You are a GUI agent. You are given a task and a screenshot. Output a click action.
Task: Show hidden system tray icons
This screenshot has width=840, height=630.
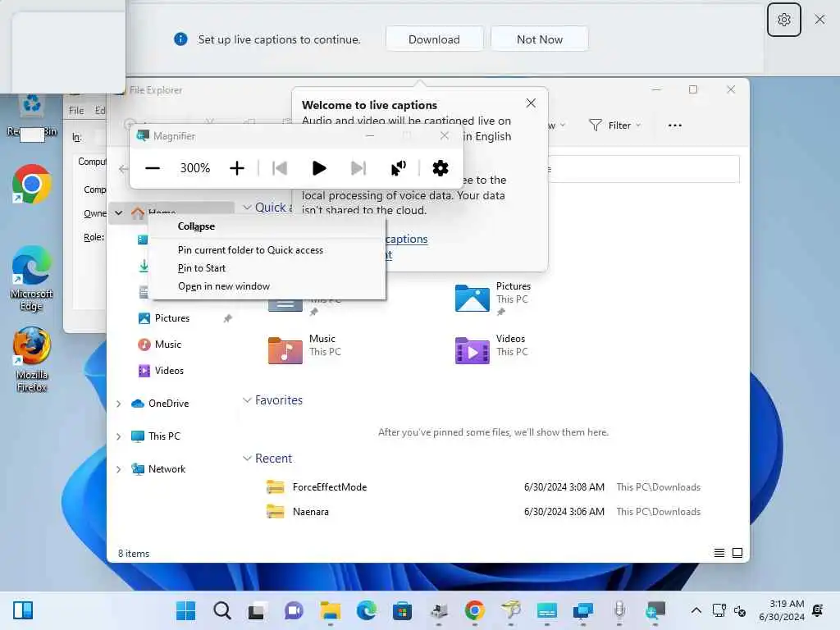point(696,610)
